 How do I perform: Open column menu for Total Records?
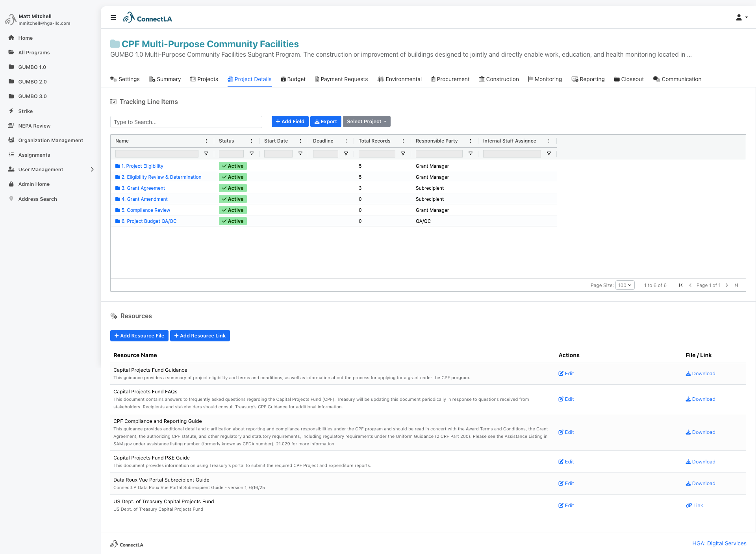click(403, 141)
